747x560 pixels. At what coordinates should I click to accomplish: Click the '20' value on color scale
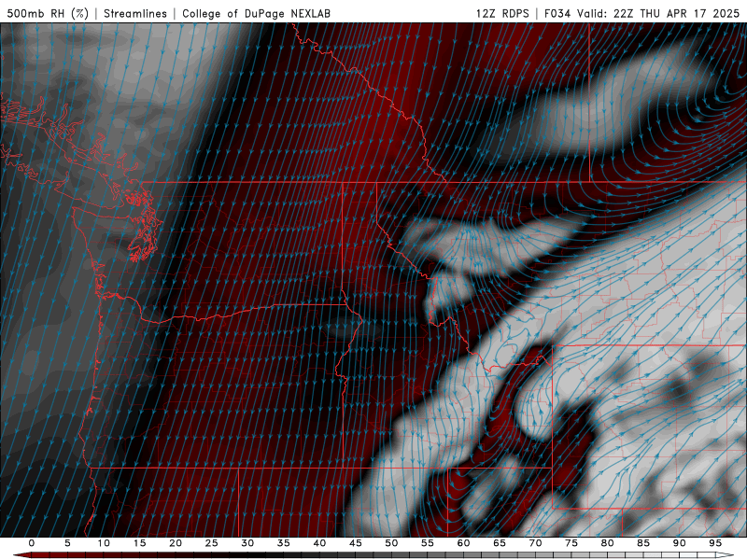coord(176,543)
